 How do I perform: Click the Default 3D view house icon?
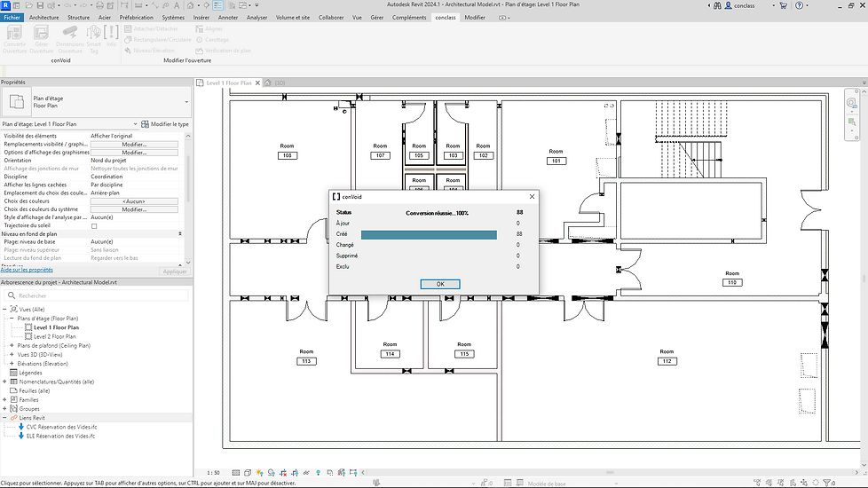pyautogui.click(x=191, y=5)
